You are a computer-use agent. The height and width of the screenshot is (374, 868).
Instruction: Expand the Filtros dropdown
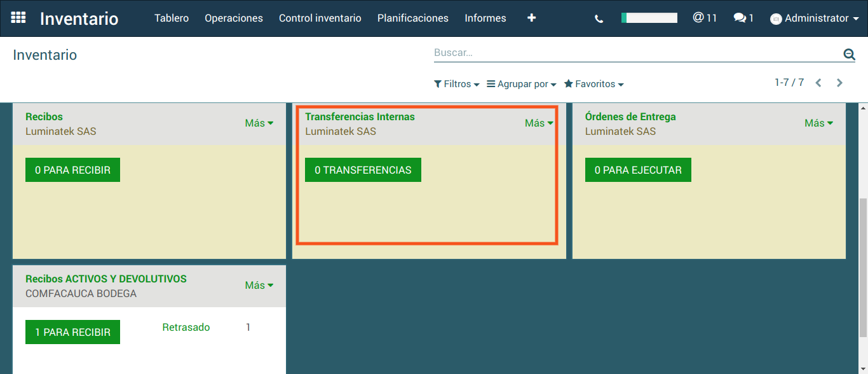pos(456,84)
